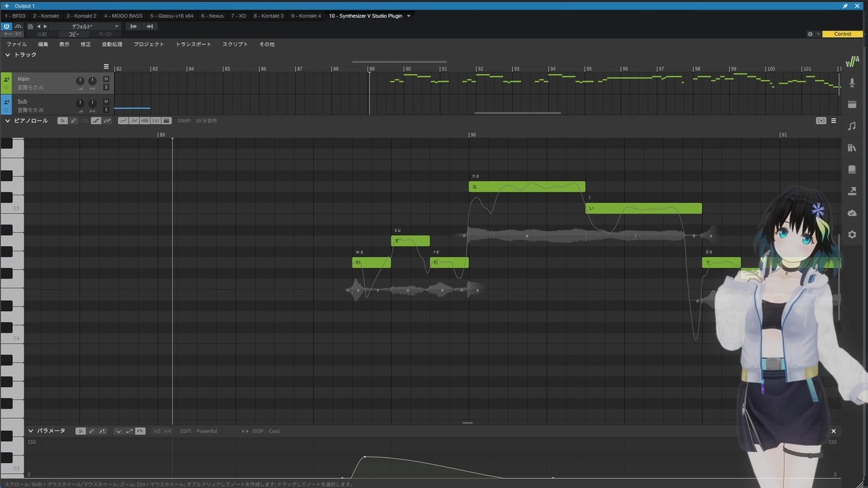The height and width of the screenshot is (488, 868).
Task: Open the settings gear in right sidebar
Action: pos(852,235)
